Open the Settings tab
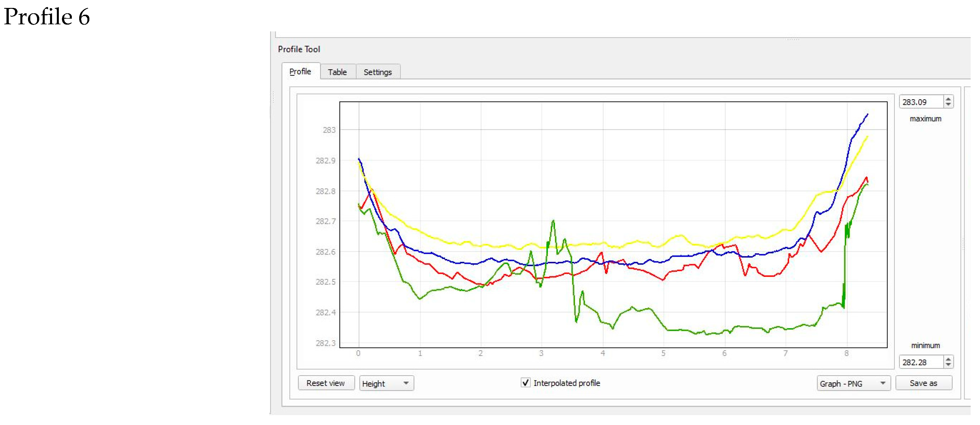 point(377,72)
